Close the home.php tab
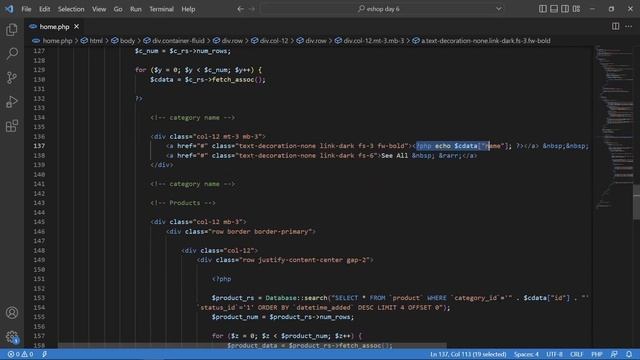 76,27
